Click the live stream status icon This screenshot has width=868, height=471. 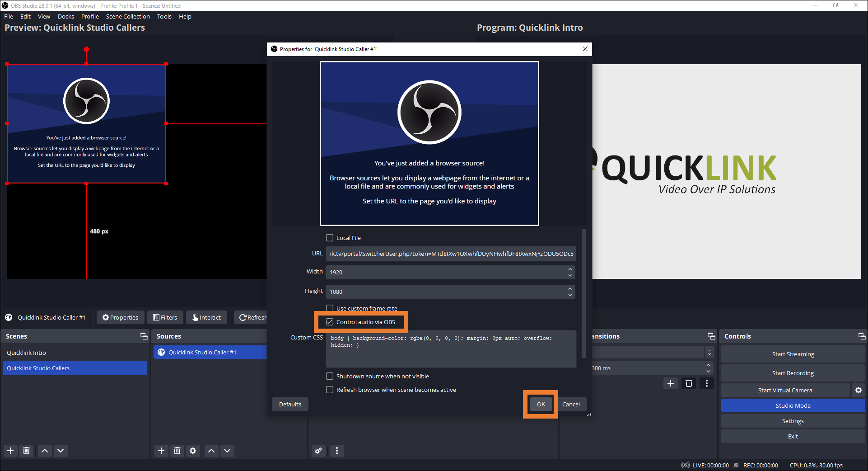tap(686, 465)
